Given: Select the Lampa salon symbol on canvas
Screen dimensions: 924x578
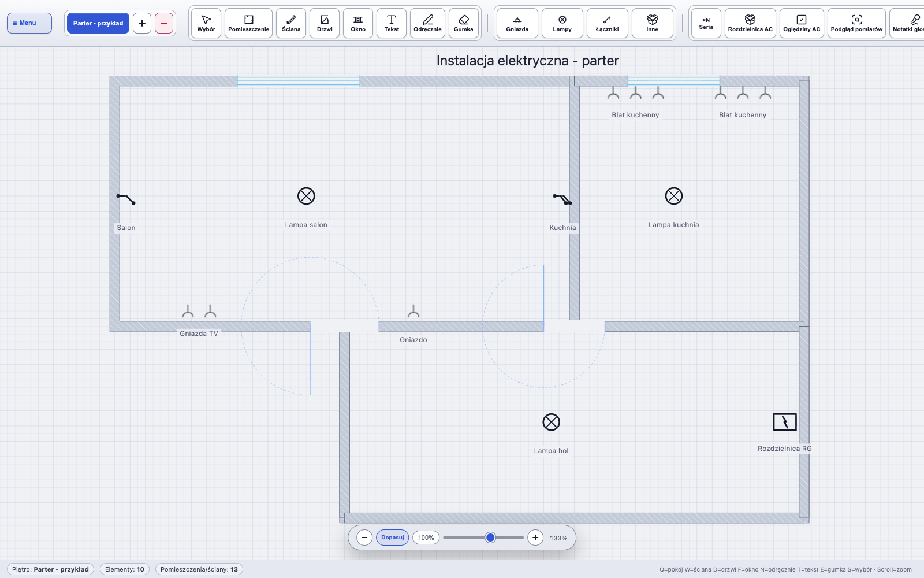Looking at the screenshot, I should [x=306, y=196].
